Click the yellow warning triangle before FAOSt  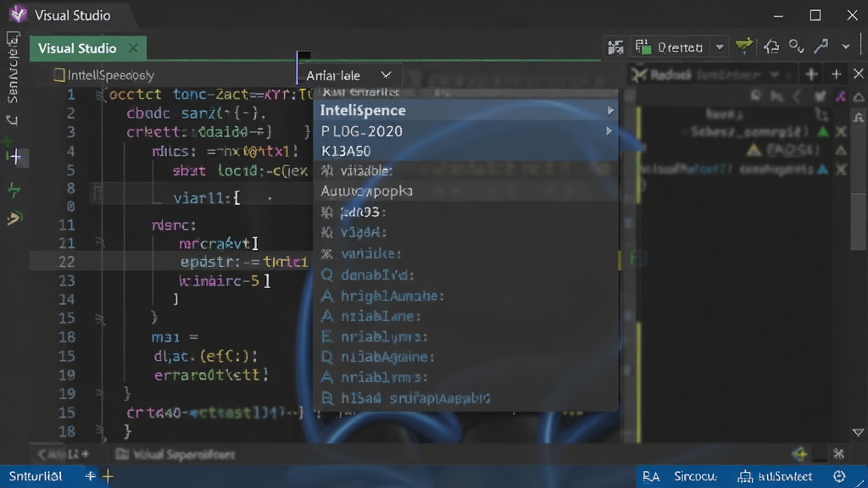(754, 150)
